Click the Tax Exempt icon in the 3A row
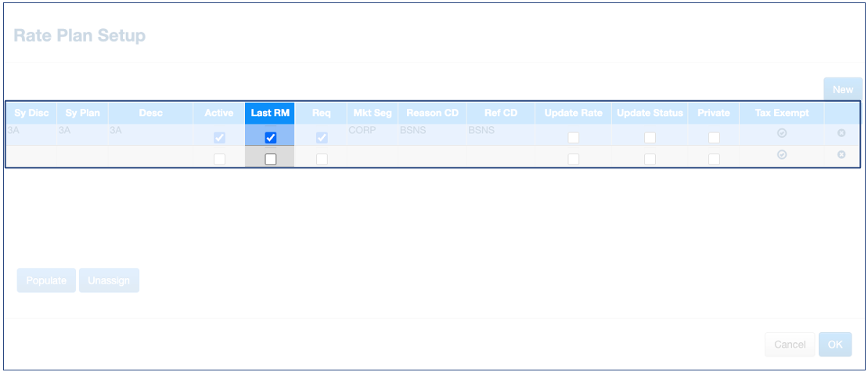The width and height of the screenshot is (868, 372). (x=781, y=134)
